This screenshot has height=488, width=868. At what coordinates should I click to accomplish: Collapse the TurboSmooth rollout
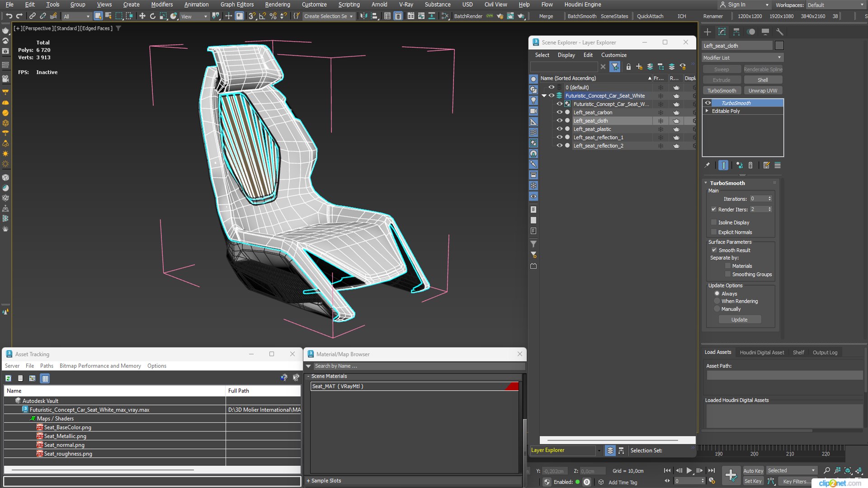click(x=706, y=183)
